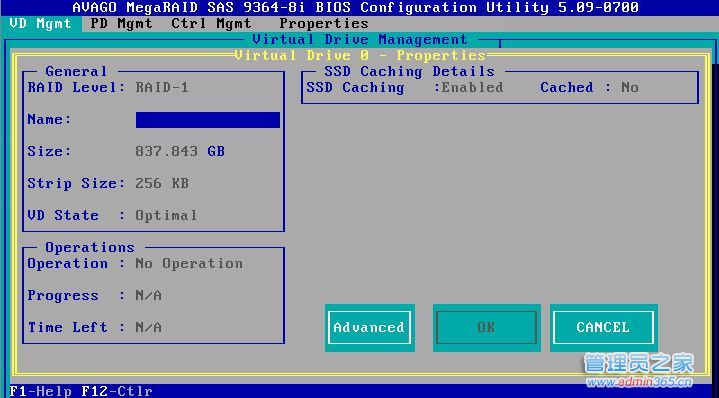Click the 256 KB strip size value
This screenshot has width=719, height=398.
[162, 183]
